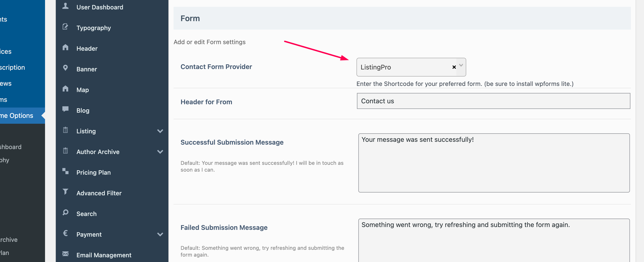644x262 pixels.
Task: Clear the ListingPro selection with the X
Action: [454, 67]
